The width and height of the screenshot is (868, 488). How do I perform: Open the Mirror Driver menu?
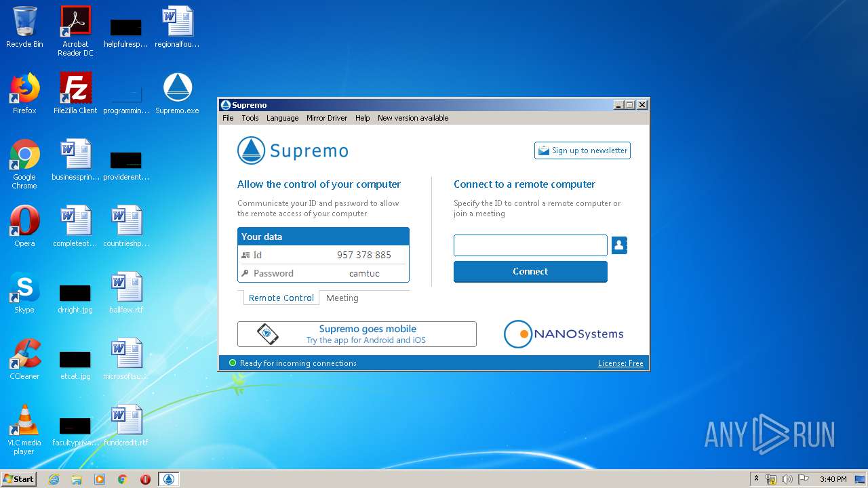327,118
